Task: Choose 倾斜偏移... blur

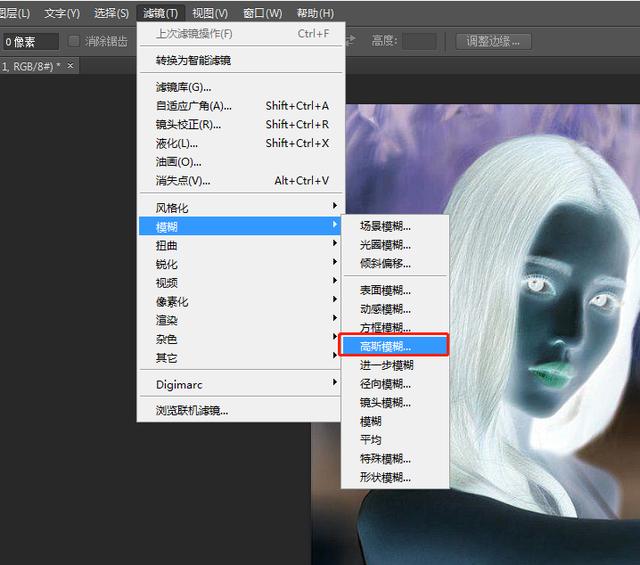Action: 395,263
